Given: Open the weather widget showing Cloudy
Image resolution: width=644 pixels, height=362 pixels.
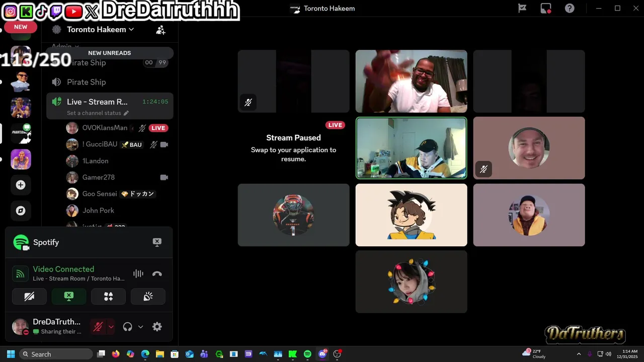Looking at the screenshot, I should click(x=534, y=354).
